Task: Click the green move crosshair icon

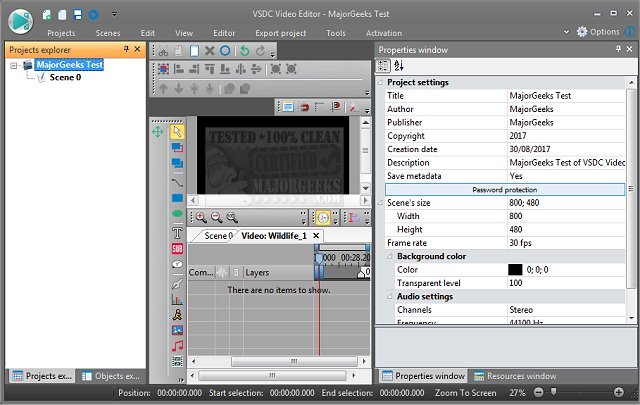Action: pos(158,132)
